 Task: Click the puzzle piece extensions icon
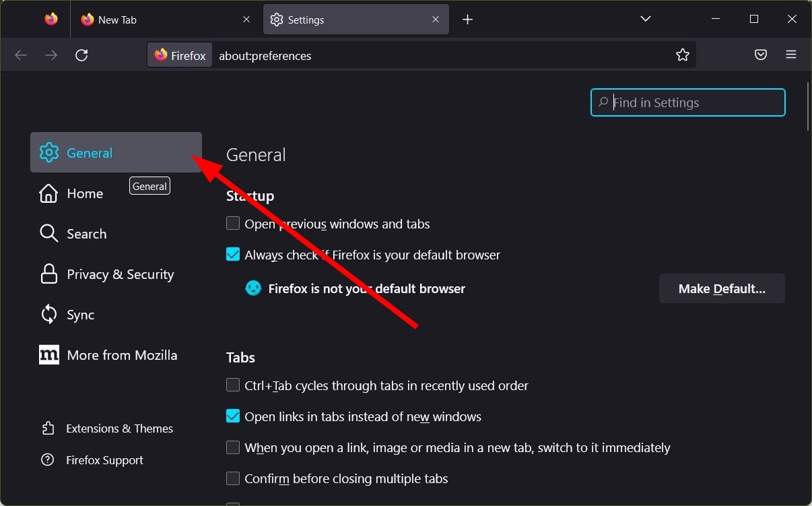[47, 429]
